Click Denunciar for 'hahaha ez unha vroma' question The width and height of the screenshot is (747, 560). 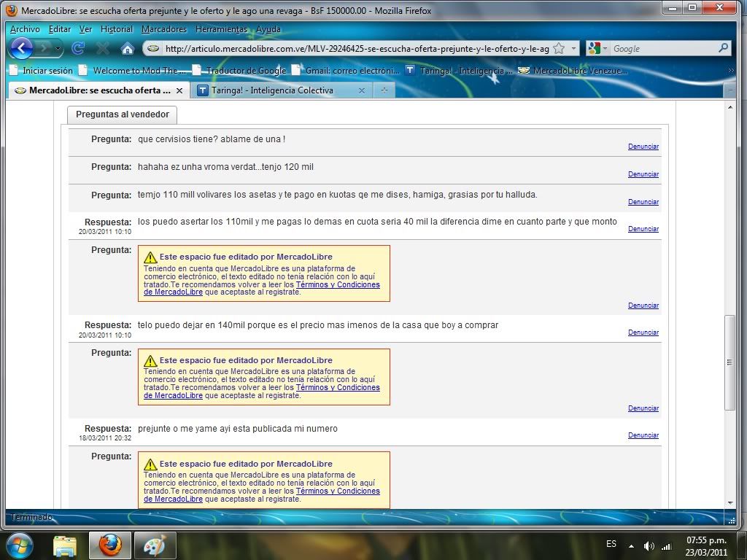[643, 174]
